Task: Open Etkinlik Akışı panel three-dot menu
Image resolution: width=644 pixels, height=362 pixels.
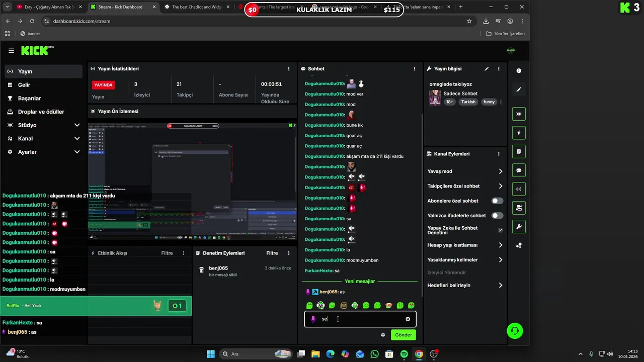Action: [183, 253]
